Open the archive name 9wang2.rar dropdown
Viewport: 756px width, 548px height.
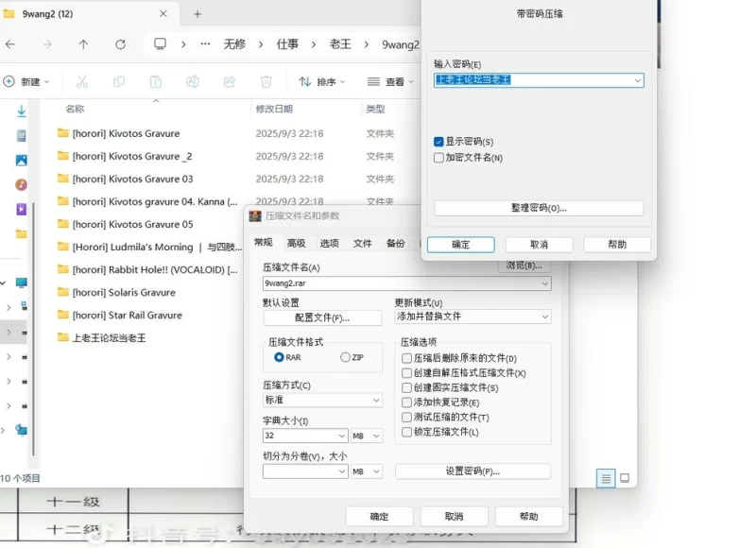tap(545, 283)
